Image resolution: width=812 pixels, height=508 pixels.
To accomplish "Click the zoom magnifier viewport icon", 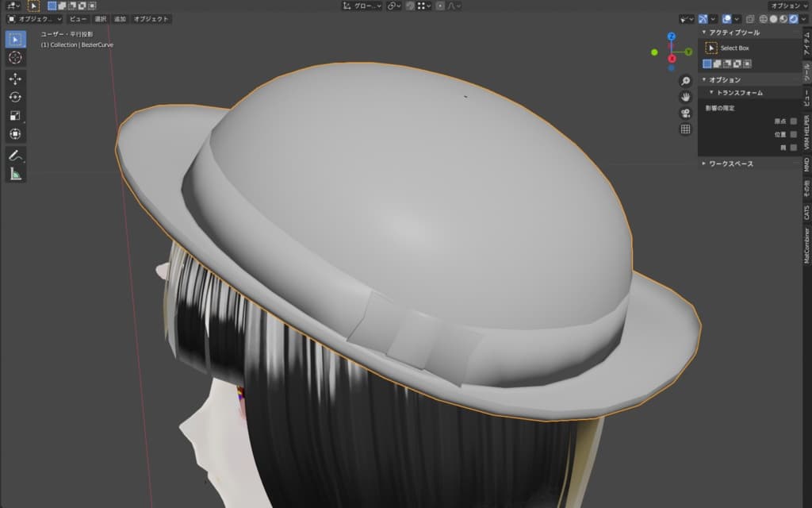I will (x=685, y=81).
